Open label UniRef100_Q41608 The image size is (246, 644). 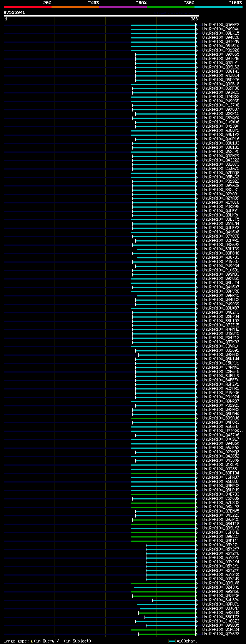click(x=221, y=232)
